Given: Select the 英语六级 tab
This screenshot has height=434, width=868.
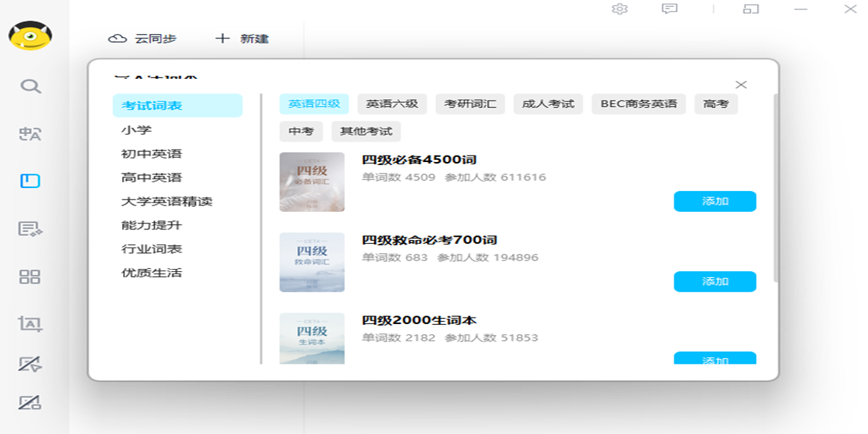Looking at the screenshot, I should point(392,104).
